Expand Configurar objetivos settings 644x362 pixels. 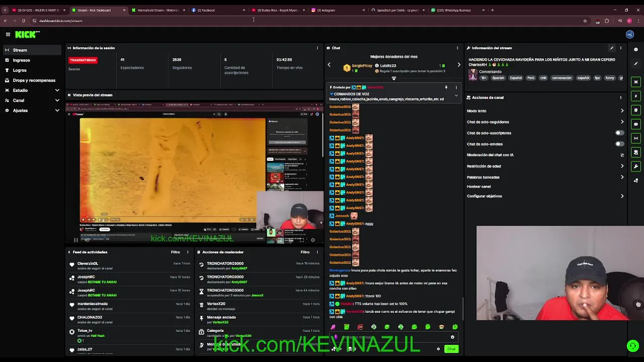coord(622,196)
